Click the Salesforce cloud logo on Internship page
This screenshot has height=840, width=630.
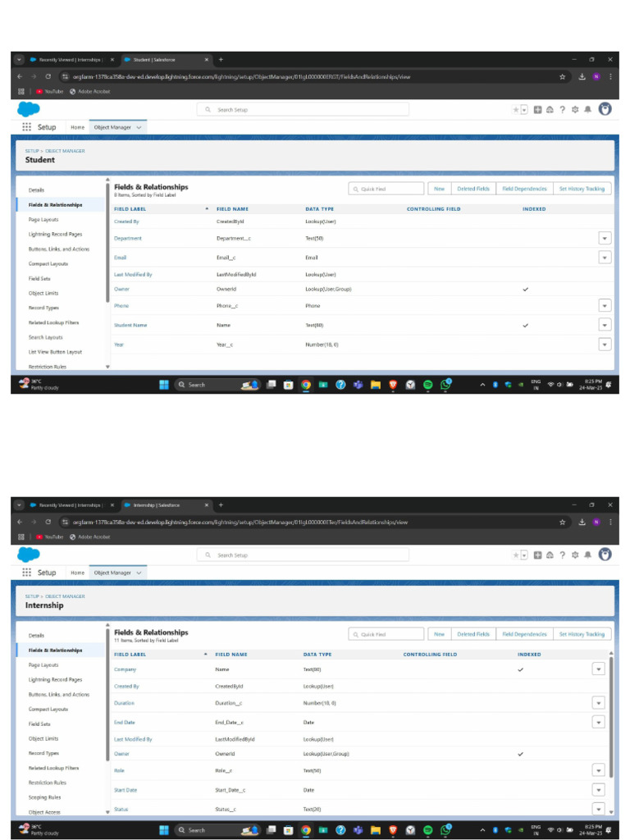(29, 555)
